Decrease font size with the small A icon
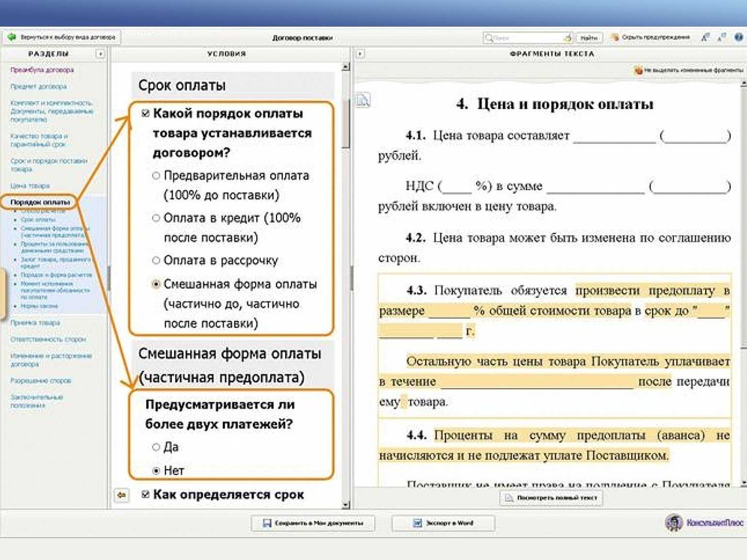 [722, 37]
